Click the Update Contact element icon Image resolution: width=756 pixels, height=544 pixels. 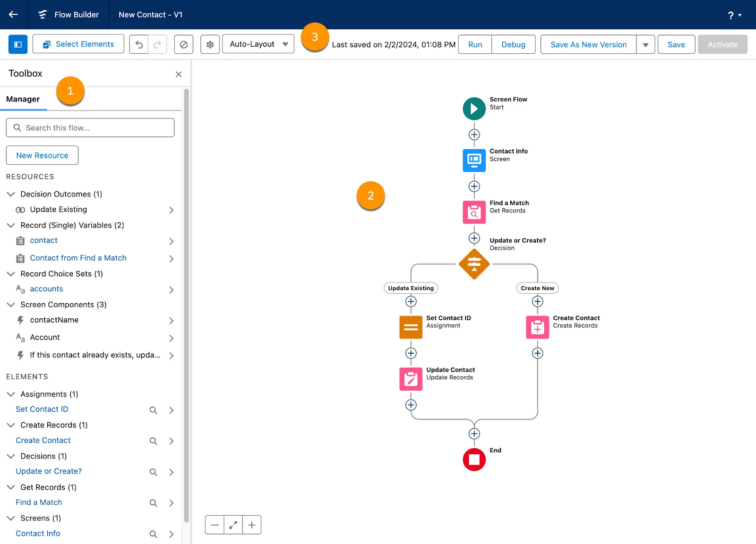coord(411,379)
